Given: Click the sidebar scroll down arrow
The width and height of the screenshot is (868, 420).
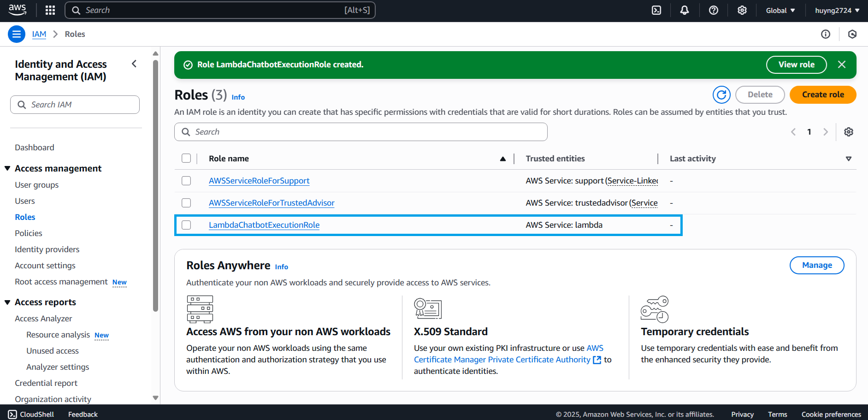Looking at the screenshot, I should pyautogui.click(x=155, y=398).
